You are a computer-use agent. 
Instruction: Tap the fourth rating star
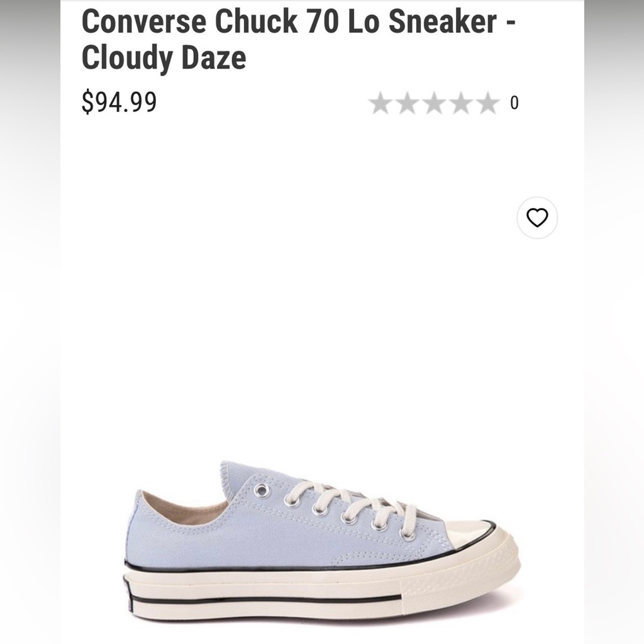pyautogui.click(x=461, y=103)
